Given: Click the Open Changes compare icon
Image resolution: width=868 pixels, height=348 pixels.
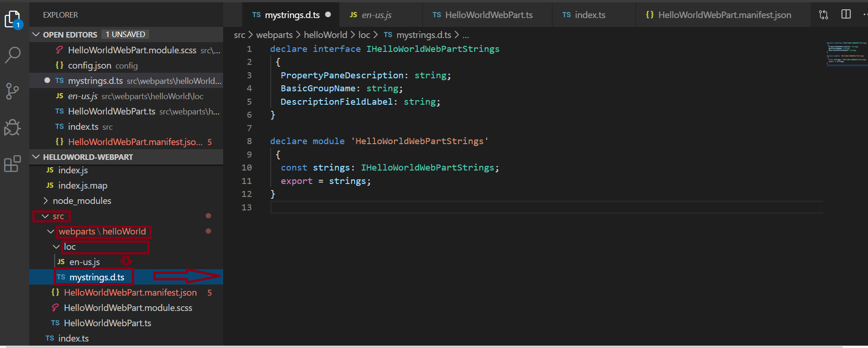Looking at the screenshot, I should pyautogui.click(x=824, y=14).
